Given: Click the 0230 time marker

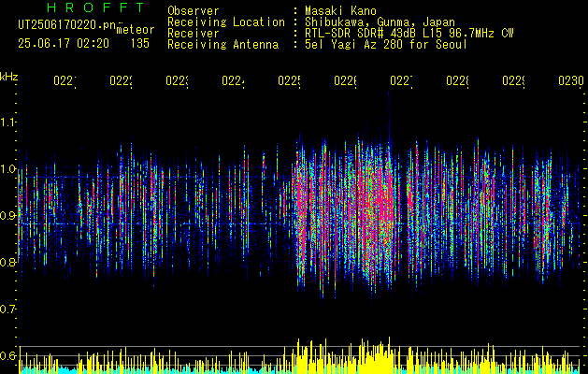Looking at the screenshot, I should pos(571,81).
